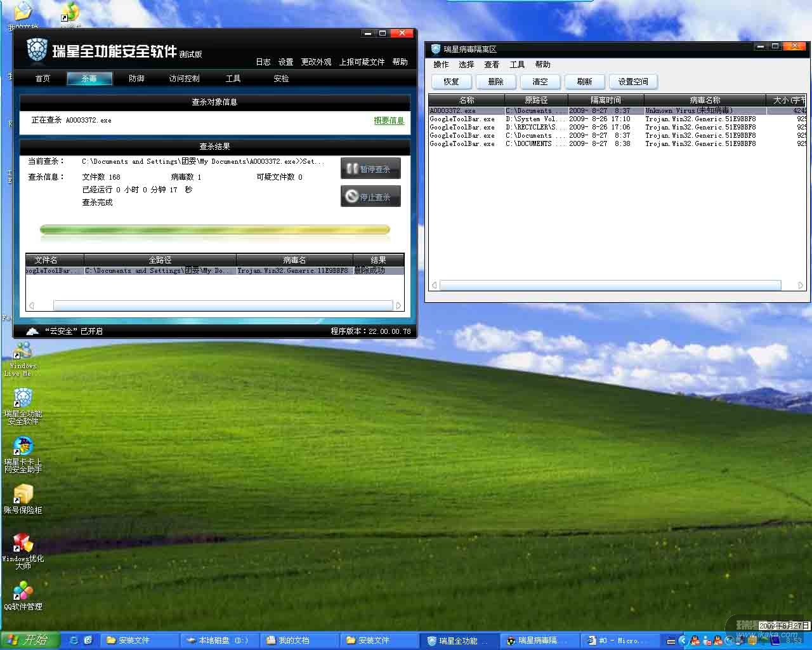The image size is (812, 650).
Task: Open the QQ软件管理 desktop icon
Action: coord(23,597)
